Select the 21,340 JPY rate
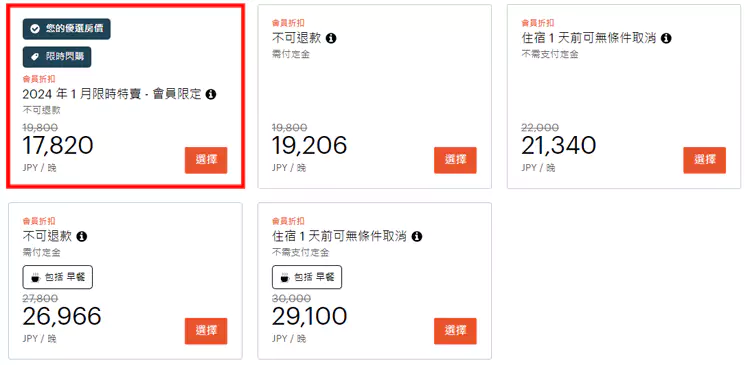 point(705,160)
